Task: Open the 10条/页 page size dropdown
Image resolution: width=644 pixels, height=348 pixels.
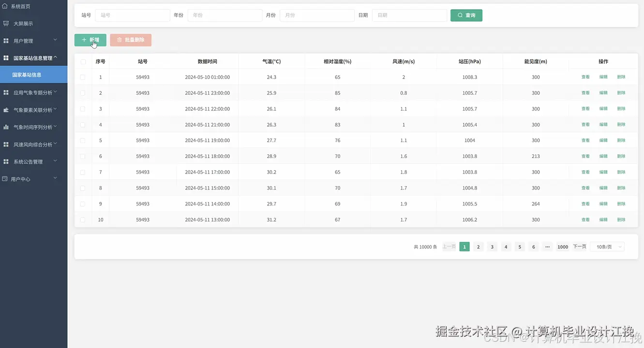Action: [607, 246]
